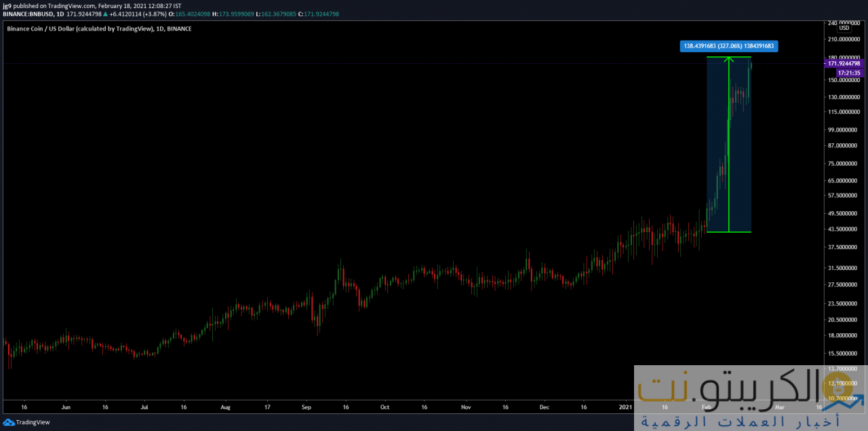Viewport: 868px width, 431px height.
Task: Click the 2021 label on the time axis
Action: (x=625, y=408)
